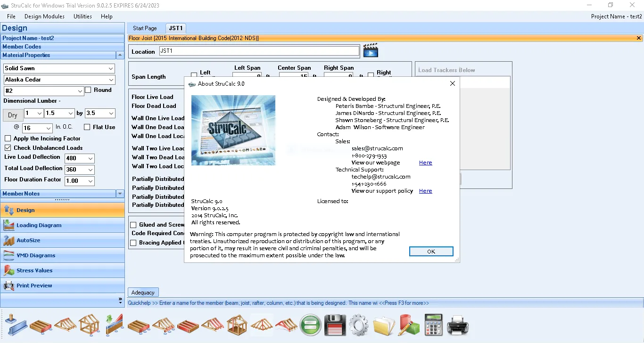The height and width of the screenshot is (343, 644).
Task: Click the pencil and shapes icon
Action: point(408,325)
